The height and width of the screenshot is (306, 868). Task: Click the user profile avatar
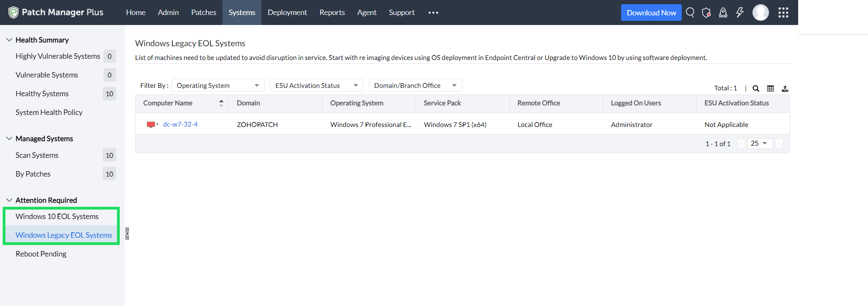click(x=760, y=12)
